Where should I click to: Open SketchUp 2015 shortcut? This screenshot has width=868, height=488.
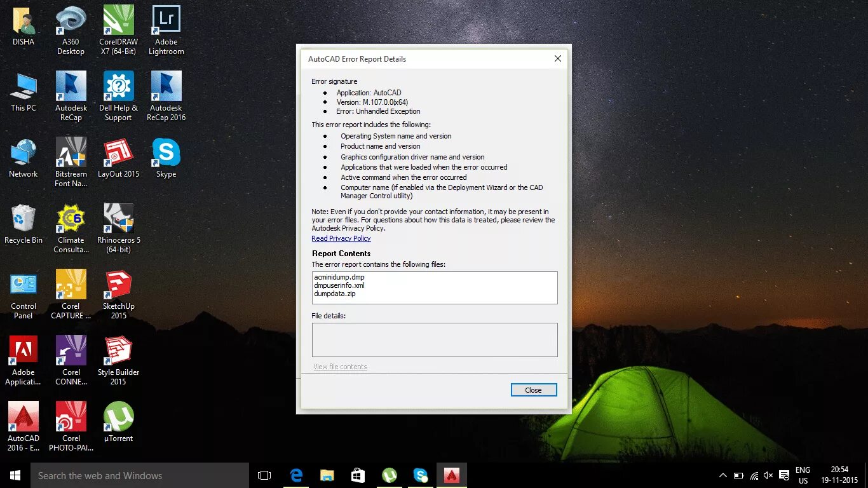pyautogui.click(x=118, y=294)
